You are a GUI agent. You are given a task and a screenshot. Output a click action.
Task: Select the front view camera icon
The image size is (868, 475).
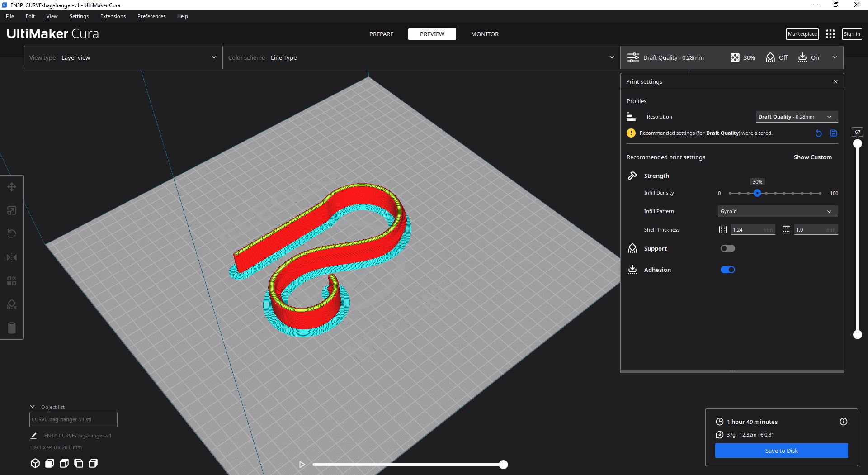tap(50, 463)
